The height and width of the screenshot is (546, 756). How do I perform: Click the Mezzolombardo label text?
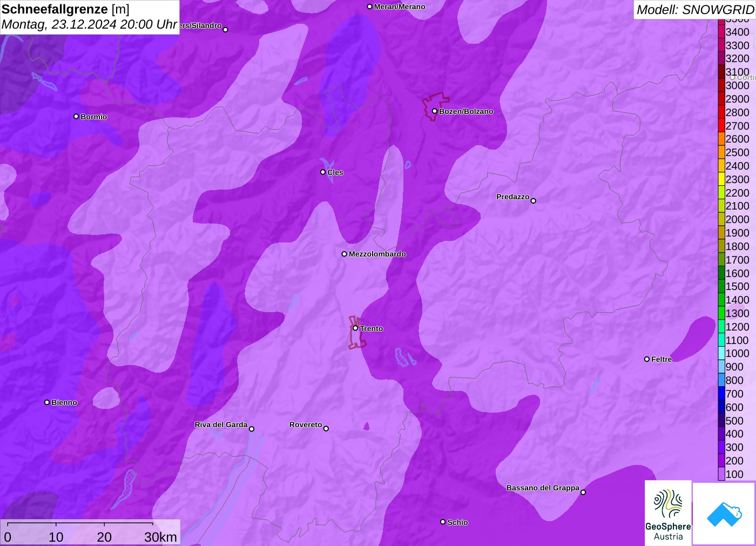pos(377,254)
